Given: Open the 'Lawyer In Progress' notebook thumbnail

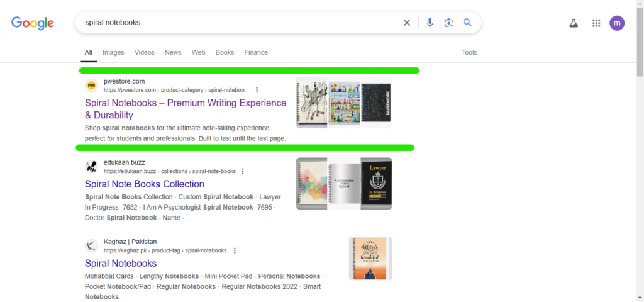Looking at the screenshot, I should coord(376,184).
